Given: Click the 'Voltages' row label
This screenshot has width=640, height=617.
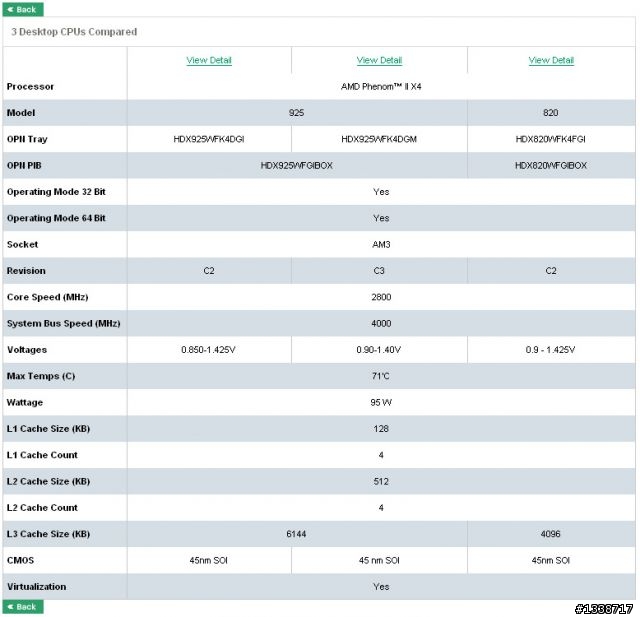Looking at the screenshot, I should pyautogui.click(x=27, y=350).
